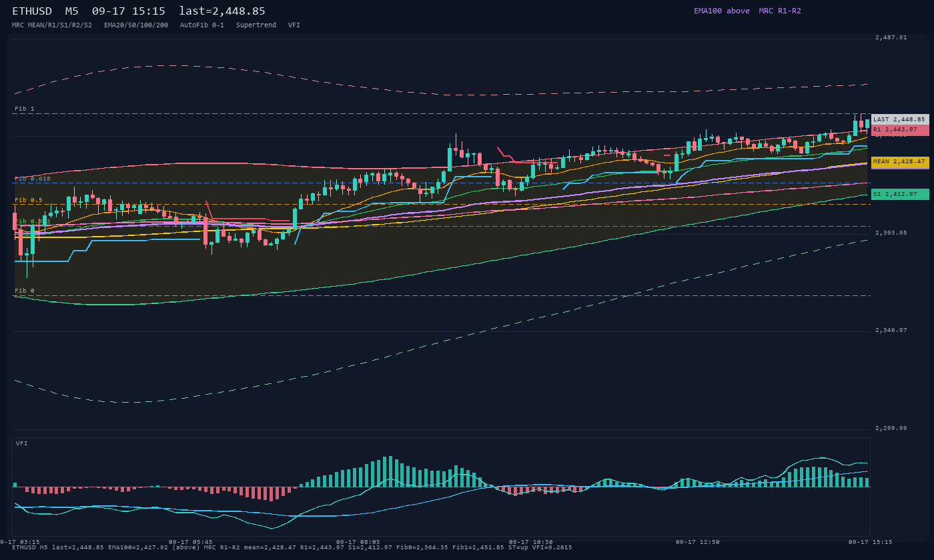Click the 2,393.95 price axis label
Image resolution: width=934 pixels, height=560 pixels.
[891, 233]
